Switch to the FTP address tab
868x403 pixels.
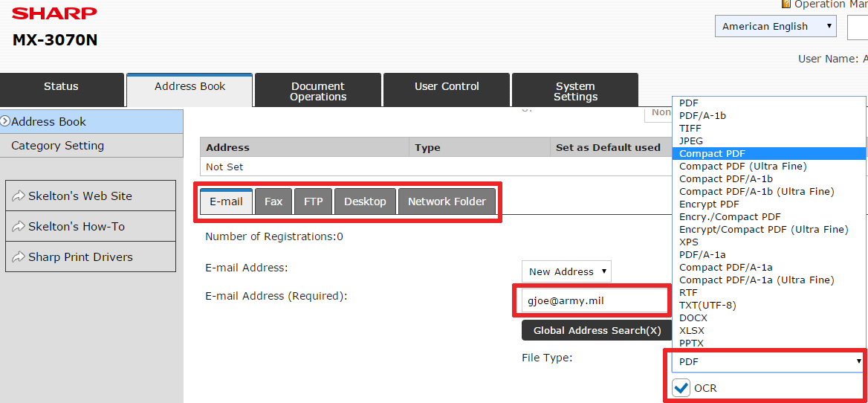(x=314, y=201)
